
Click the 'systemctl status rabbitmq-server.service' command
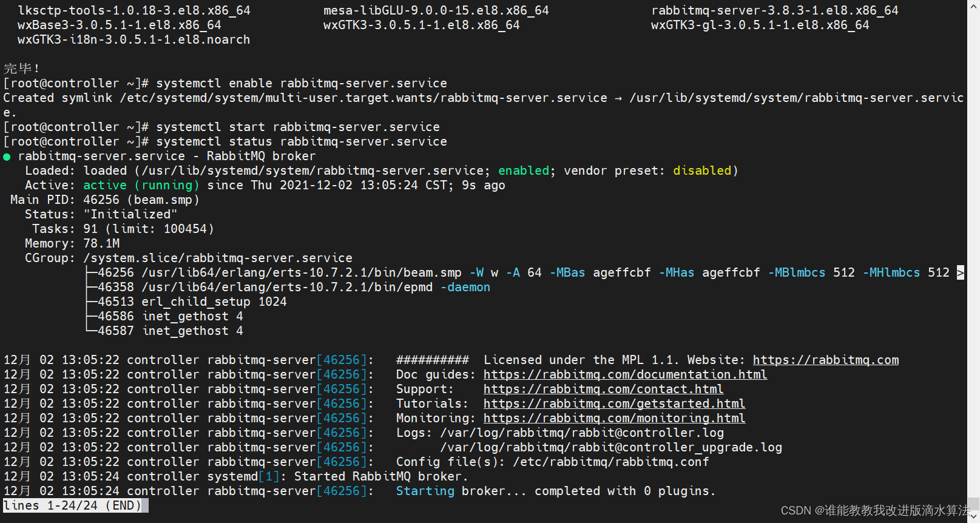[302, 141]
